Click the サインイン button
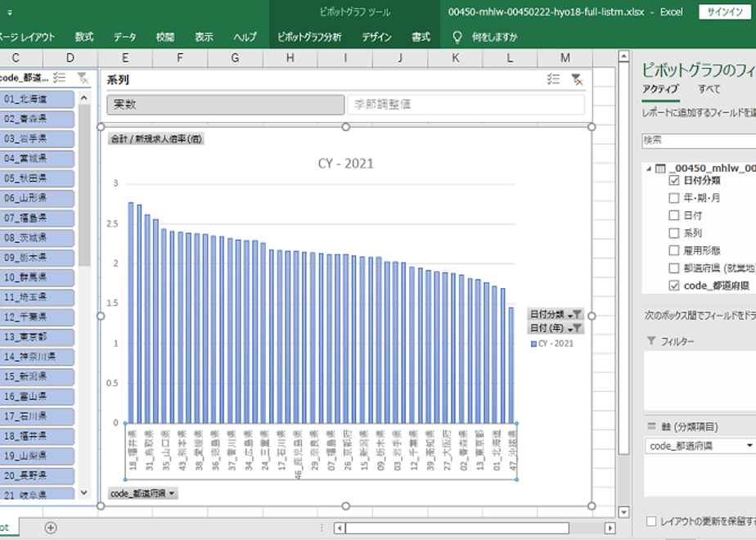The width and height of the screenshot is (756, 540). click(725, 12)
